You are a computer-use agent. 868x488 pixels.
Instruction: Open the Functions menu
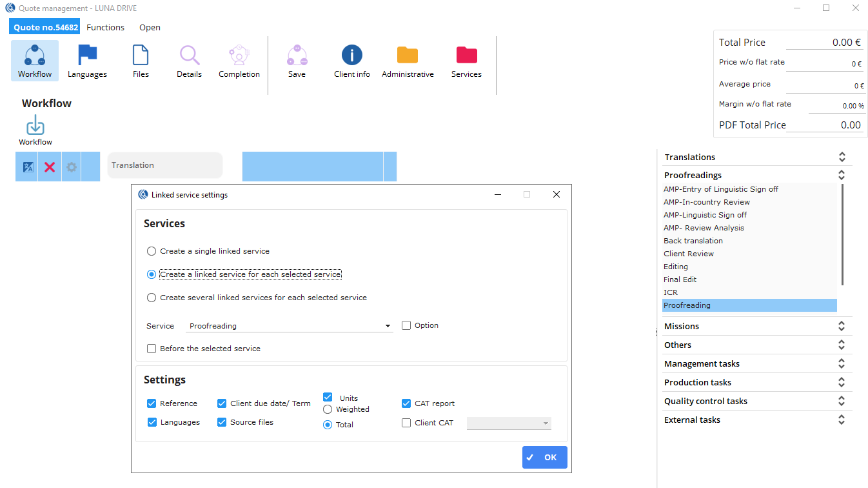click(x=105, y=27)
